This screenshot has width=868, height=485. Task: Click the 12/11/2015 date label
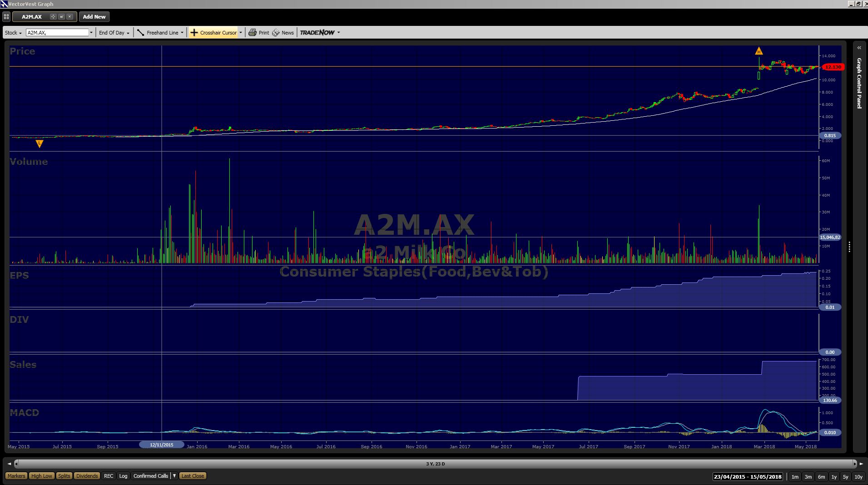coord(162,445)
